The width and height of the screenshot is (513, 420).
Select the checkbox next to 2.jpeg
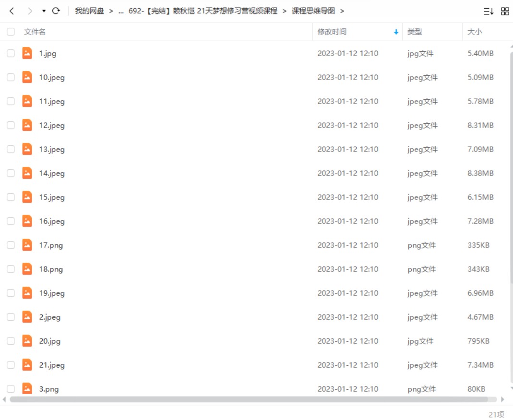click(x=11, y=317)
